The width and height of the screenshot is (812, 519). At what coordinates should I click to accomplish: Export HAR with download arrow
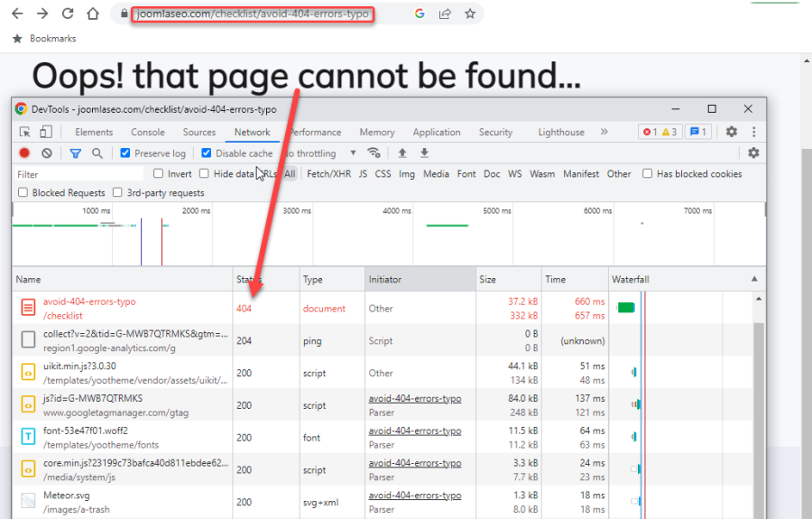click(424, 153)
